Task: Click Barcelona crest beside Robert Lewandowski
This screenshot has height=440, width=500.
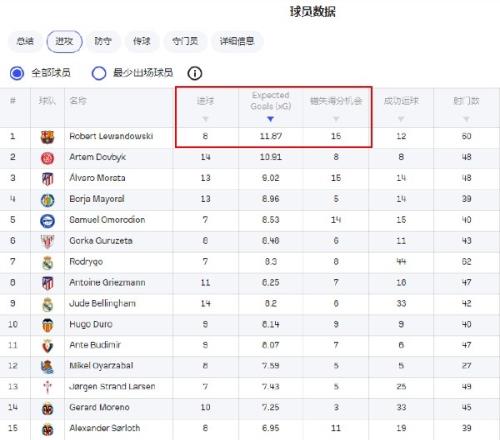Action: [x=47, y=137]
